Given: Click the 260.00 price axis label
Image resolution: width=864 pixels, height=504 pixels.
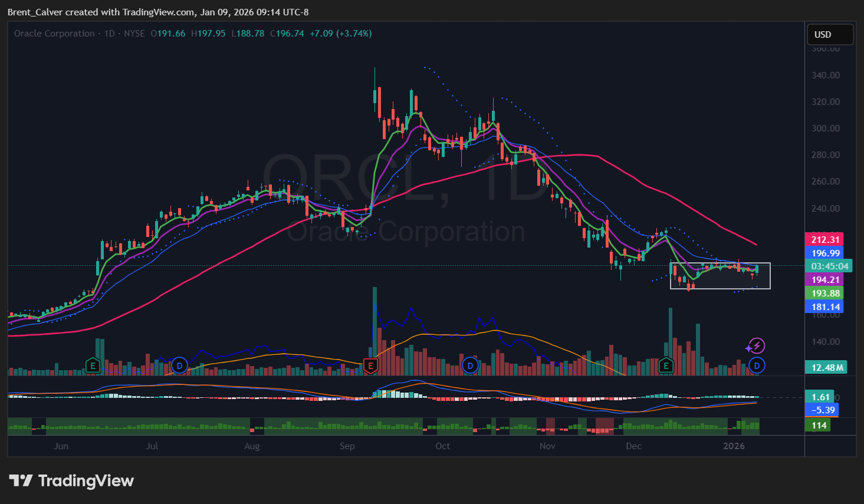Looking at the screenshot, I should coord(826,181).
